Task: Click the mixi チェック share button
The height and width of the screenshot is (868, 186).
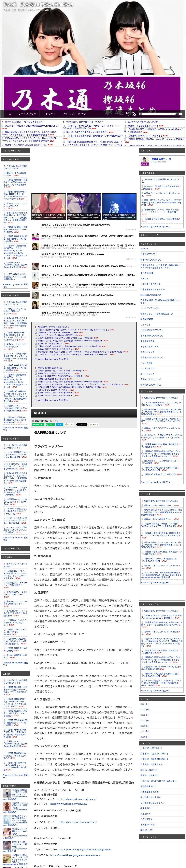Action: (69, 425)
